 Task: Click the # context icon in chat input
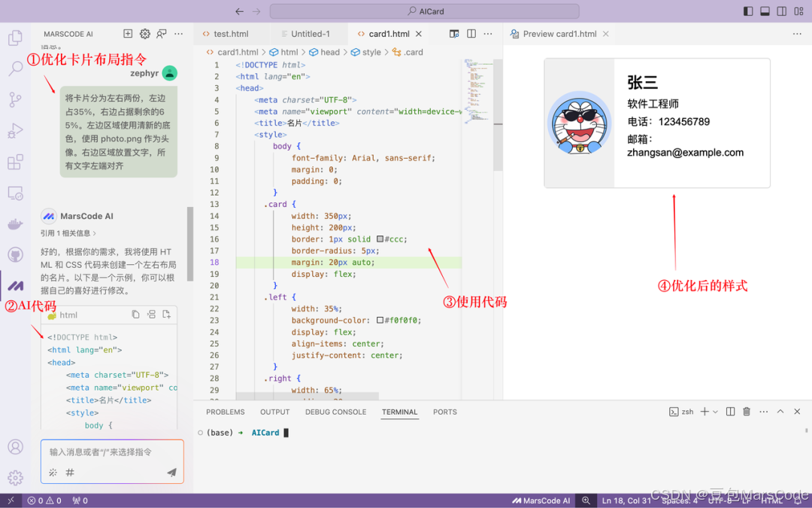pos(70,472)
